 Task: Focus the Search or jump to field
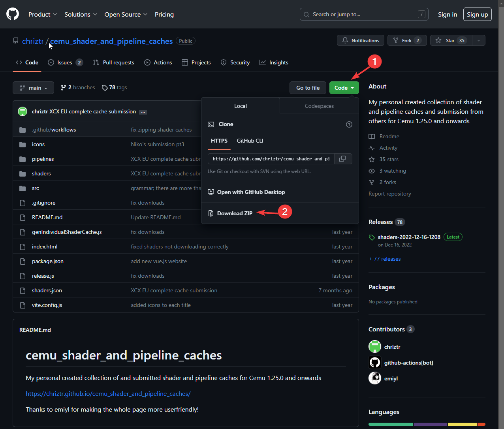(x=365, y=14)
